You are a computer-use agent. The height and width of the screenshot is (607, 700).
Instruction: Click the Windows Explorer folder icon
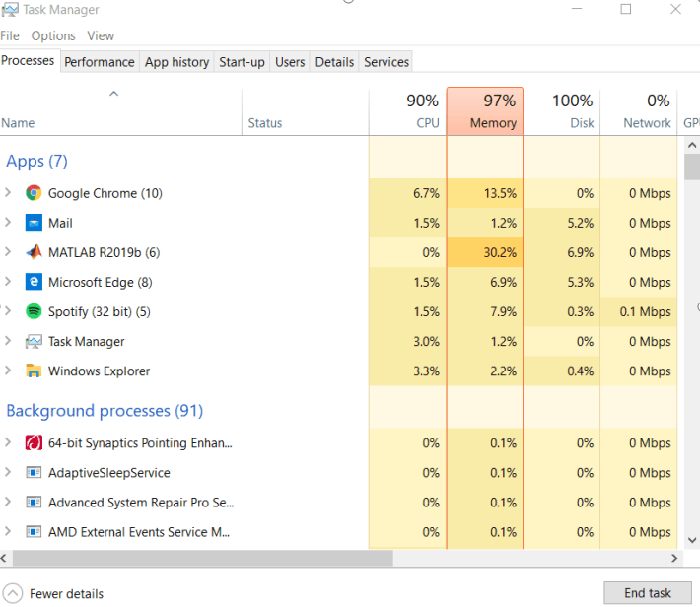pyautogui.click(x=34, y=371)
